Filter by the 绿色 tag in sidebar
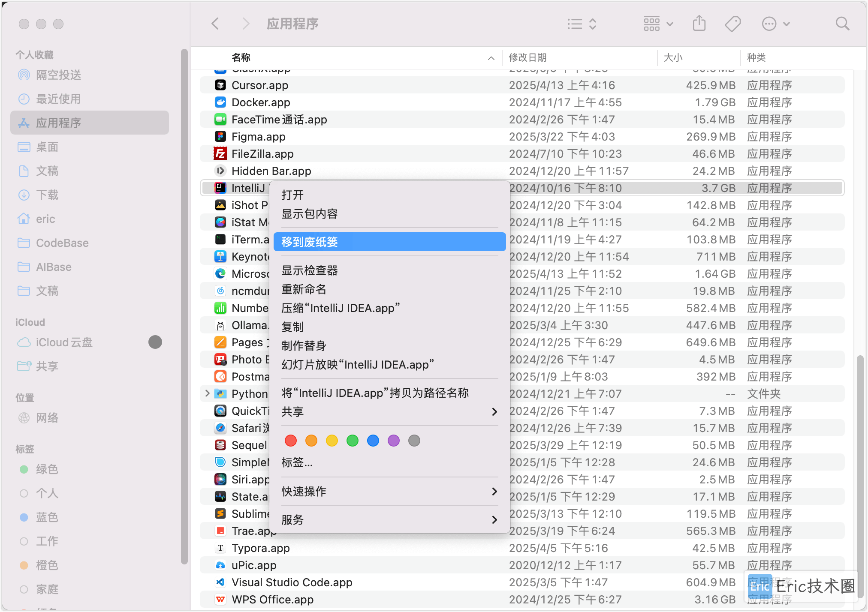 point(90,469)
